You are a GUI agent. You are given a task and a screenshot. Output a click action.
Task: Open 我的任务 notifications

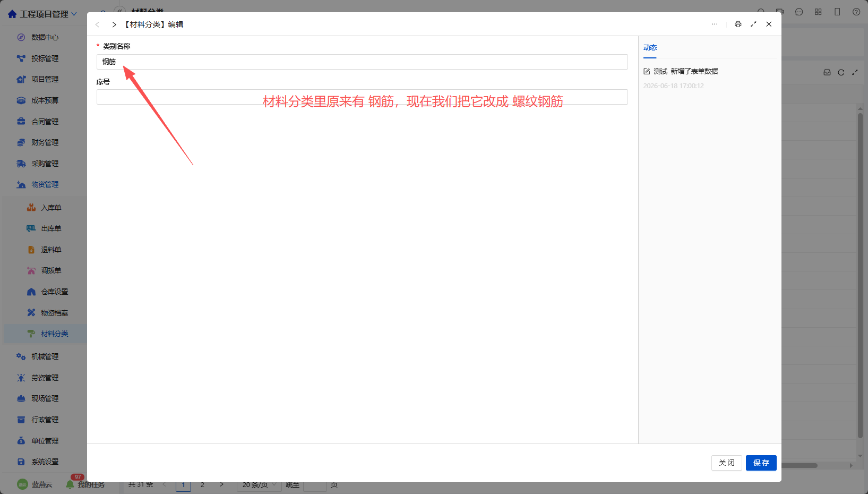click(x=85, y=484)
